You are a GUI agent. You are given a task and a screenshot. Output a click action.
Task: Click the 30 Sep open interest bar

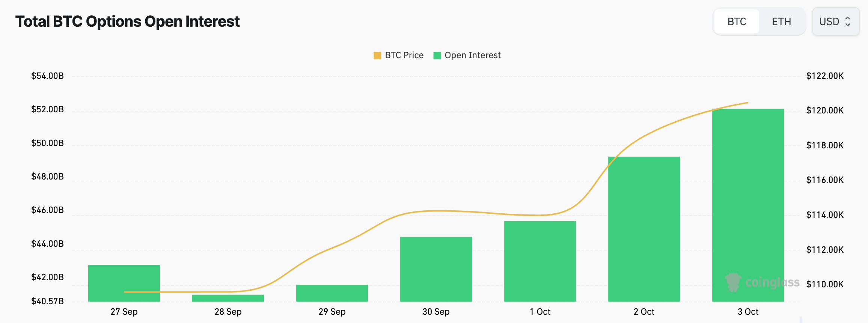click(x=436, y=269)
